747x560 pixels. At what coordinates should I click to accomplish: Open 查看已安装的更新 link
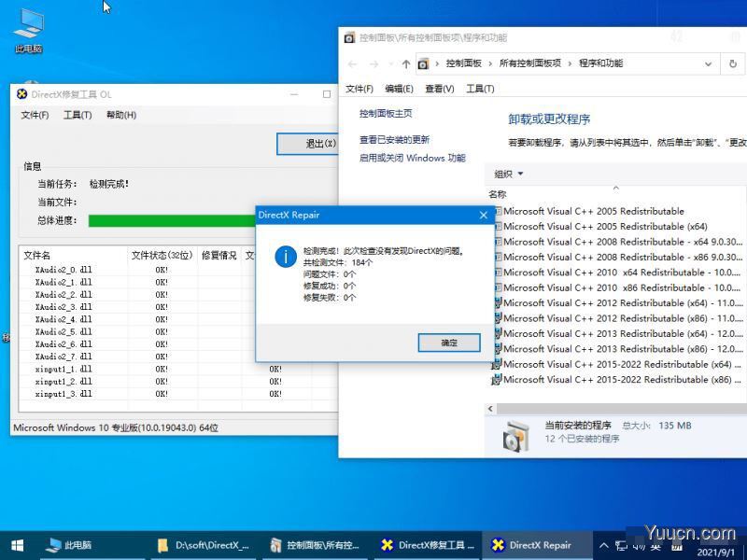(x=394, y=139)
